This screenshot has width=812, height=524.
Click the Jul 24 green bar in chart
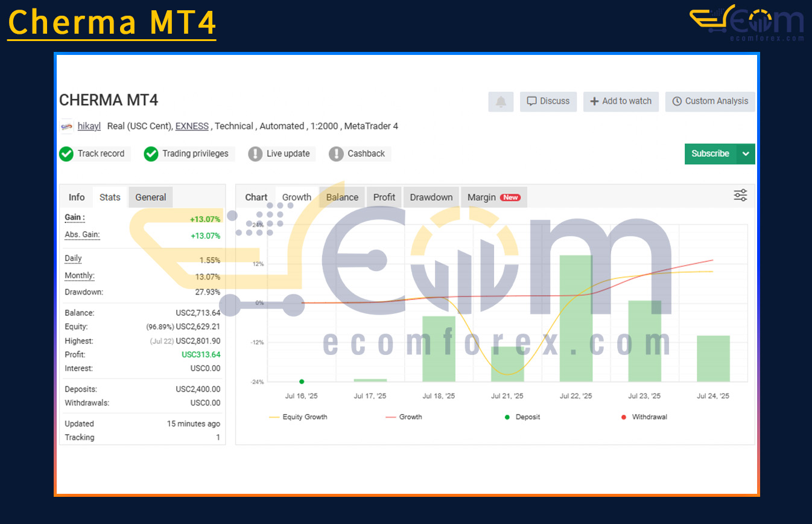click(713, 359)
